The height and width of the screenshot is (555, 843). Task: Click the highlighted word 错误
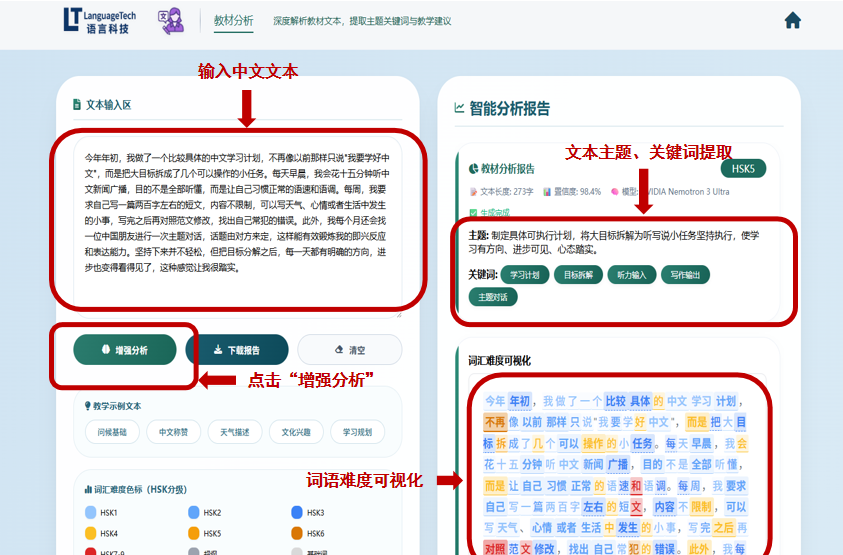point(665,549)
